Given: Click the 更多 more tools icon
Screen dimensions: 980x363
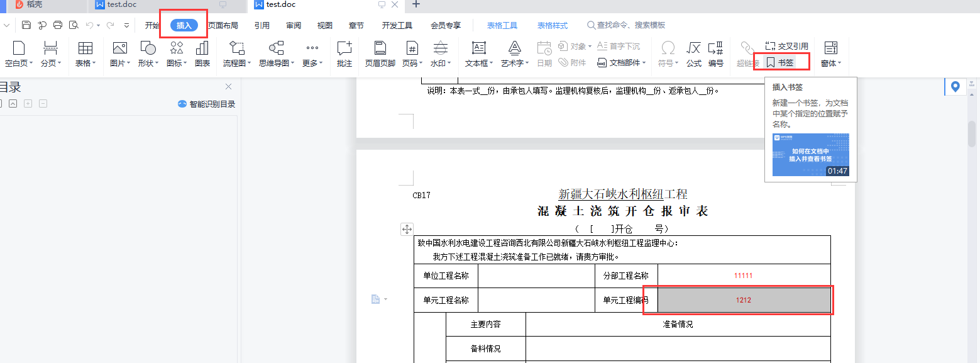Looking at the screenshot, I should (312, 48).
